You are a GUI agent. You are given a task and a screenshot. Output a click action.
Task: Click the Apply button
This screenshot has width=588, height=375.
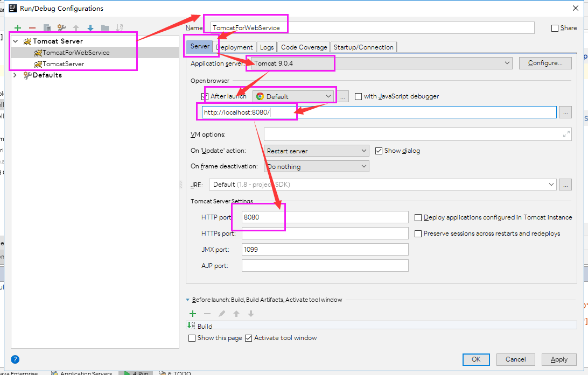[559, 359]
